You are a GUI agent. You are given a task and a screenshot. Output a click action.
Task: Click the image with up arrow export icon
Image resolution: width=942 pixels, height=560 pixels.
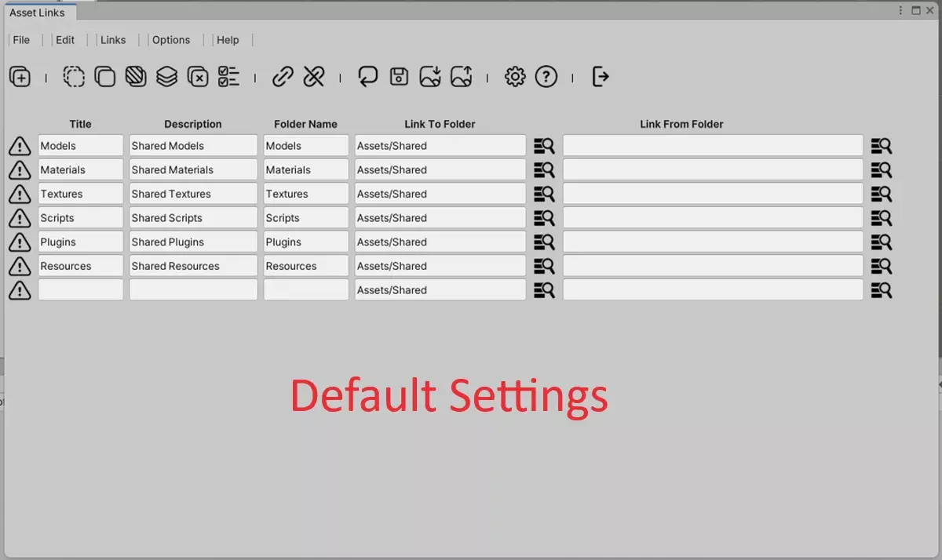(x=462, y=77)
